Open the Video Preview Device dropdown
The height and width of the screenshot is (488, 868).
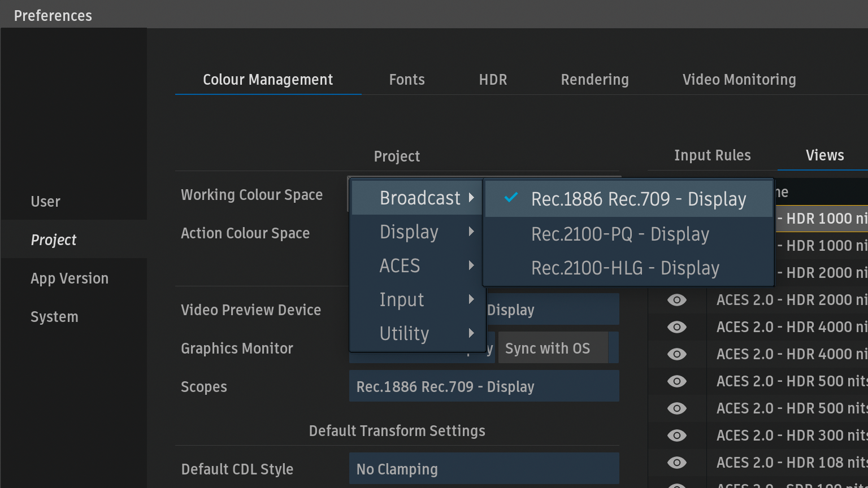tap(553, 310)
